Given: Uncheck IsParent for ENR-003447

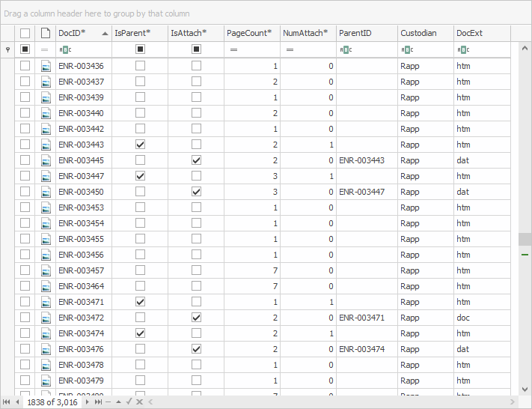Looking at the screenshot, I should (x=140, y=176).
